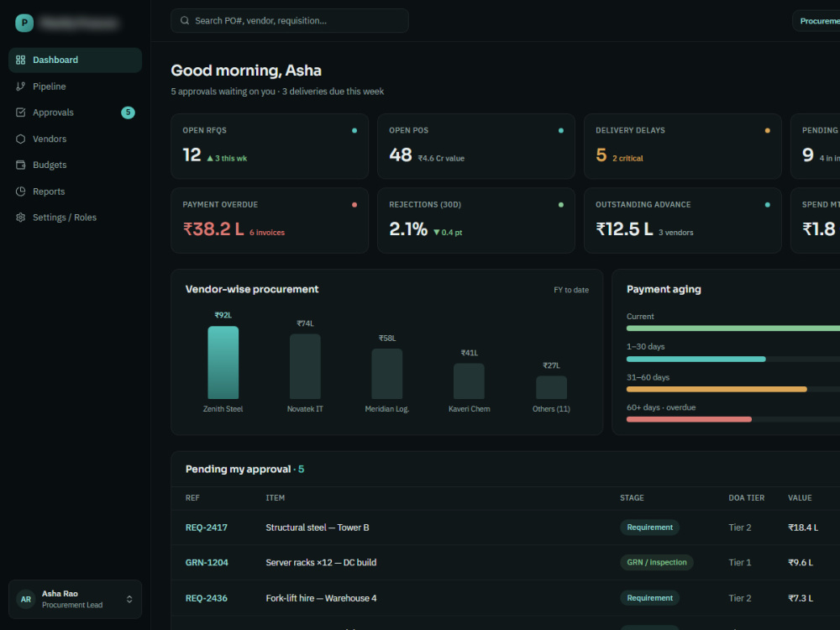
Task: Open the Approvals section
Action: (75, 113)
